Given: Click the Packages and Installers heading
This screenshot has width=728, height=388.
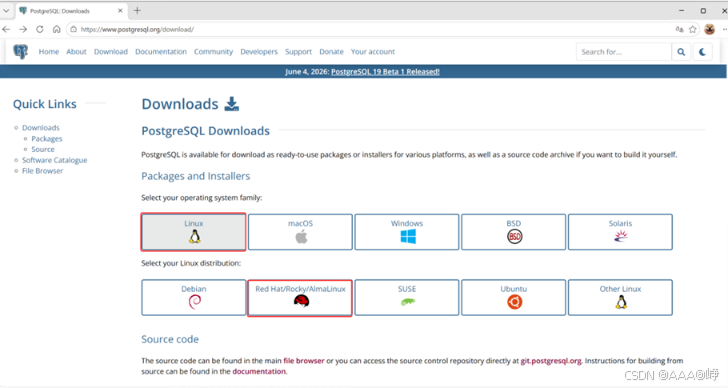Looking at the screenshot, I should pyautogui.click(x=195, y=176).
